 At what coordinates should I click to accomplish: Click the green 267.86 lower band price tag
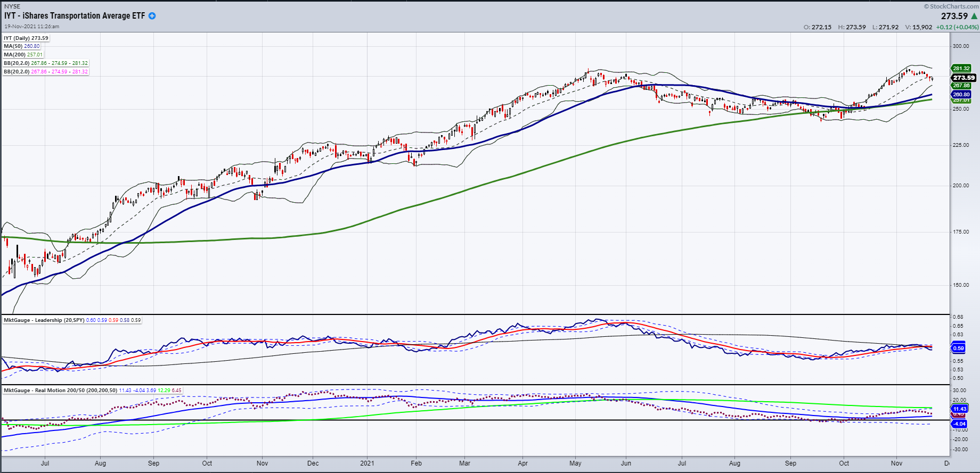(961, 86)
